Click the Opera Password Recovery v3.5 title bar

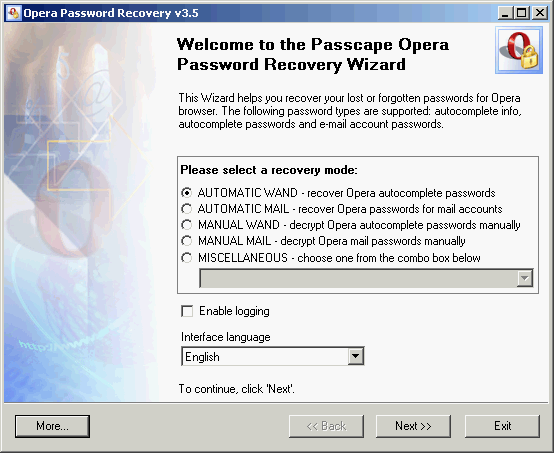click(x=276, y=13)
